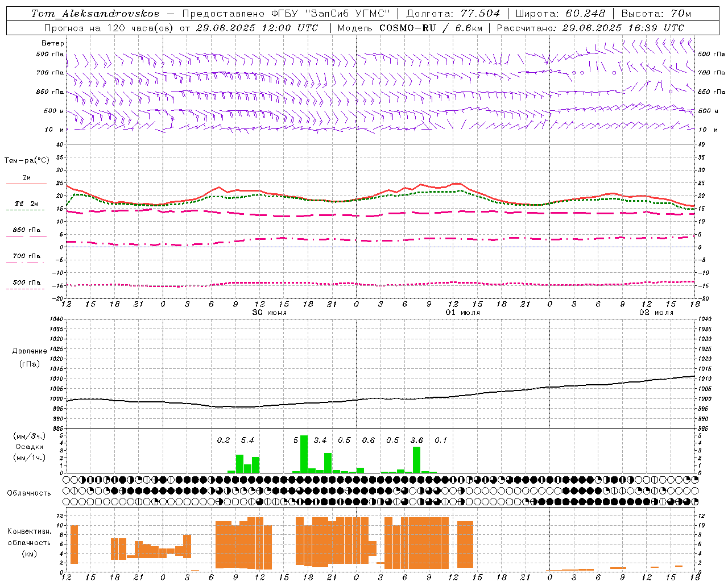728x582 pixels.
Task: Click the (мм/1ч.) precipitation unit label
Action: tap(30, 458)
